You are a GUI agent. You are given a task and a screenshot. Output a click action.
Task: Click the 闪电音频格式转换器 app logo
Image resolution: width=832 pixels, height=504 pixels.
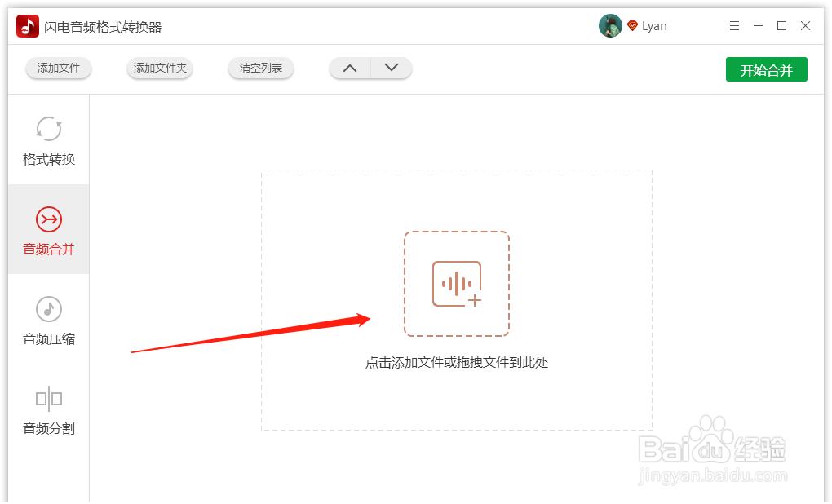pyautogui.click(x=28, y=26)
